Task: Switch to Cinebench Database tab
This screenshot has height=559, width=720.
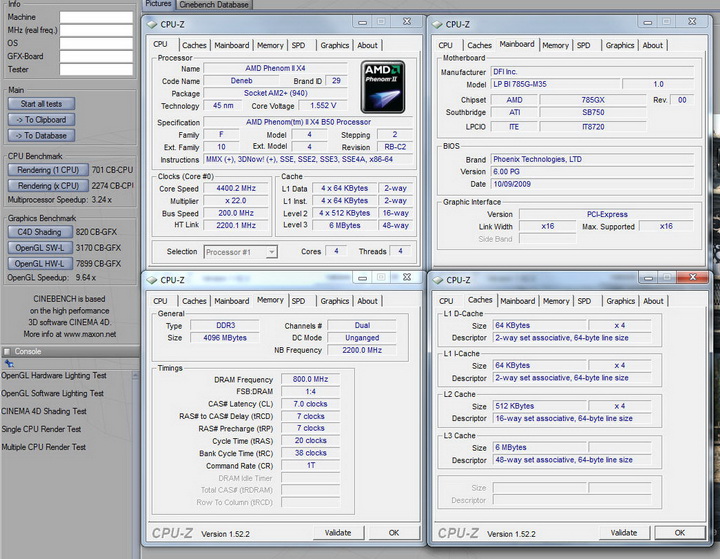Action: (214, 5)
